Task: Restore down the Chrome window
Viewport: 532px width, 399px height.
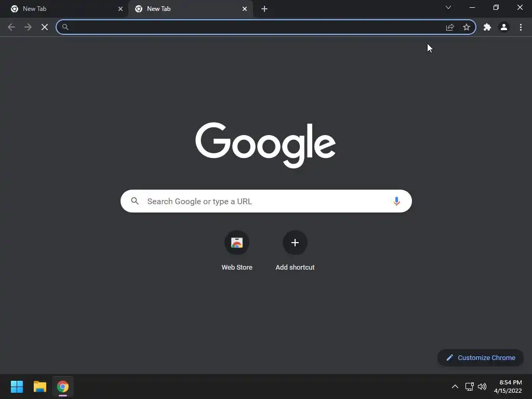Action: [496, 7]
